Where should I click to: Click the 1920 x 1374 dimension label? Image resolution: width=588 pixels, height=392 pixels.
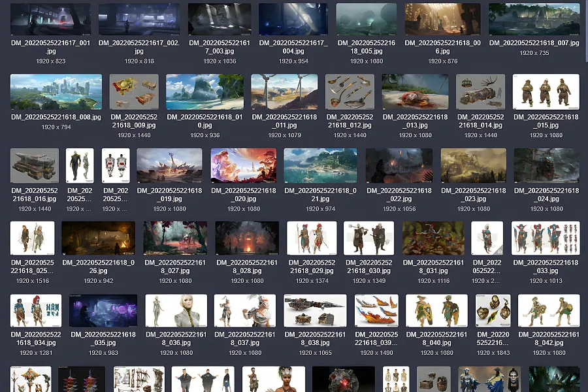[x=312, y=281]
